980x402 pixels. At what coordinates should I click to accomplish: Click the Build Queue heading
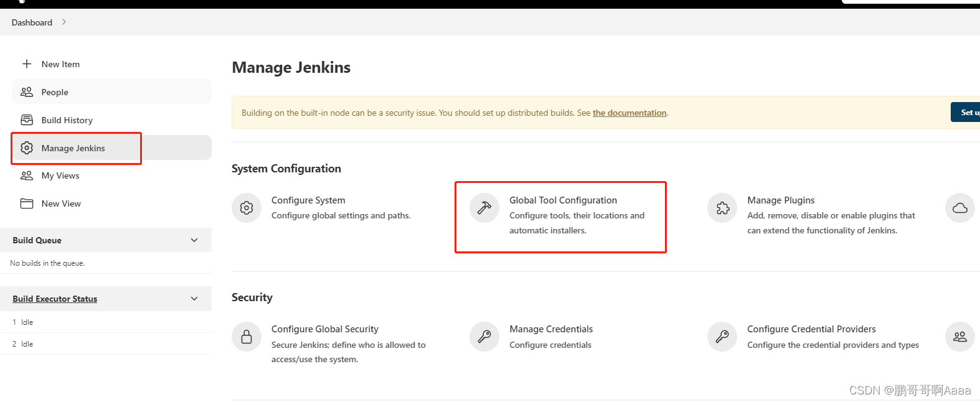[x=37, y=240]
